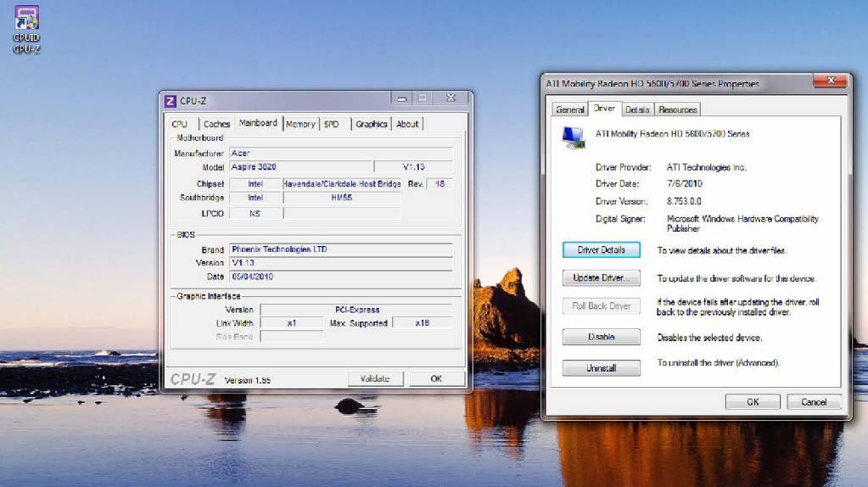Click the chipset Rev. value 18

point(440,184)
